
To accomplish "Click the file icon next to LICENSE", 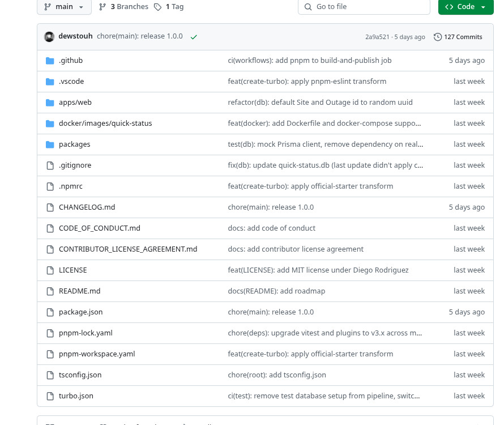I will [x=50, y=270].
